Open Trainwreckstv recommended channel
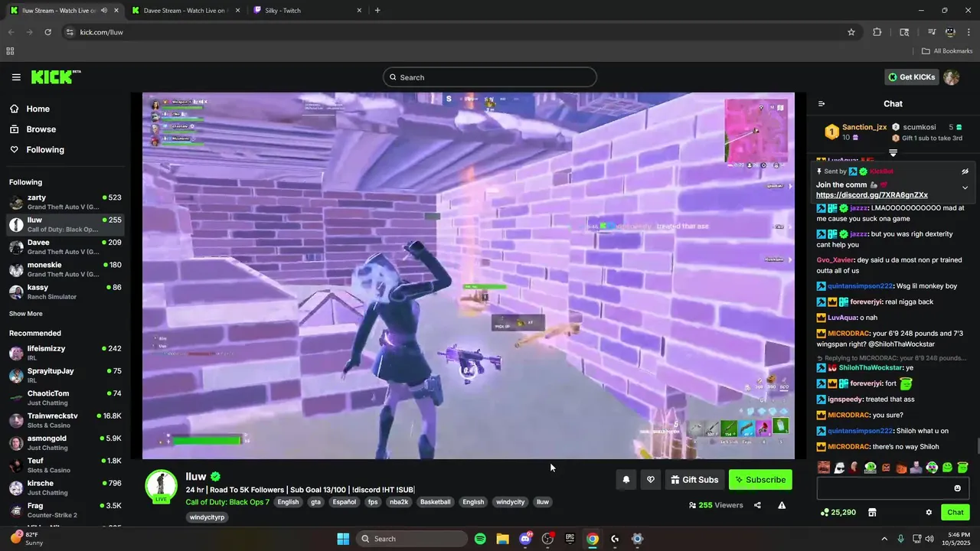Screen dimensions: 980x551 coord(65,420)
